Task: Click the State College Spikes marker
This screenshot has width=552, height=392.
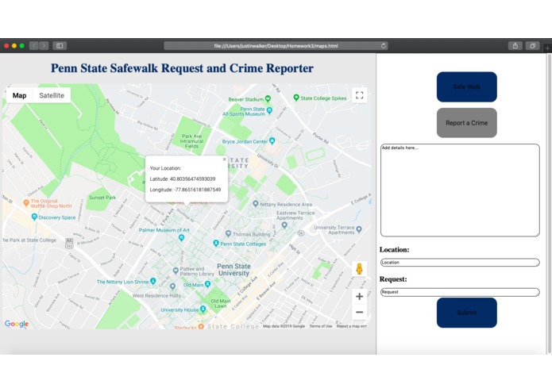Action: coord(296,98)
